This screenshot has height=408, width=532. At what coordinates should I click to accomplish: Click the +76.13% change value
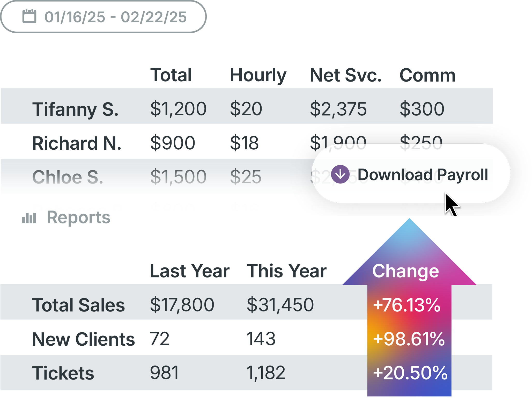(407, 305)
